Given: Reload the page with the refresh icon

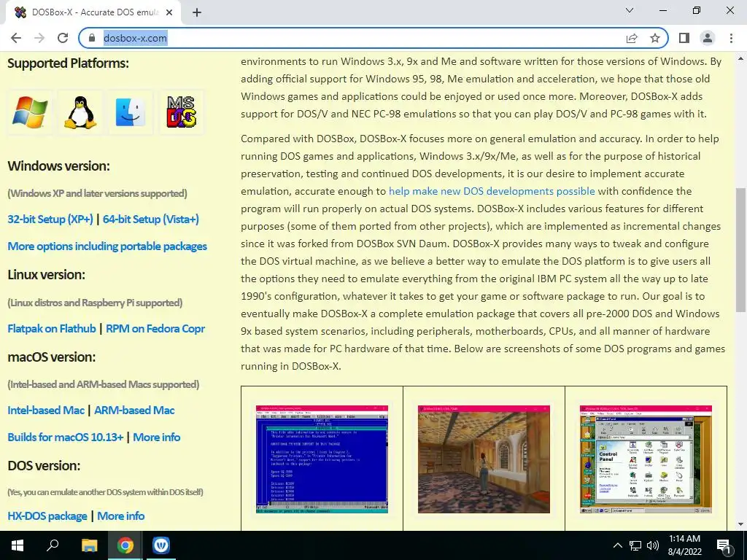Looking at the screenshot, I should pos(63,38).
